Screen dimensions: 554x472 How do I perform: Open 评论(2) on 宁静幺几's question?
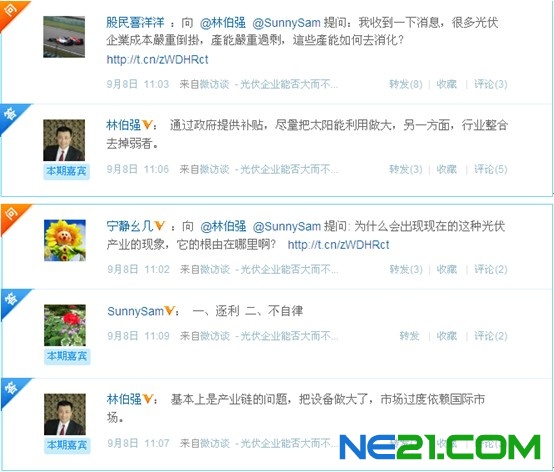point(491,270)
